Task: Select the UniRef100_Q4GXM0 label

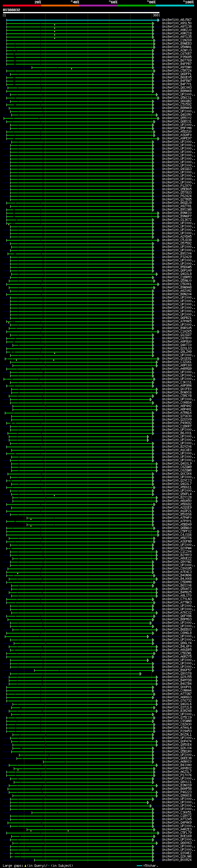Action: point(177,115)
